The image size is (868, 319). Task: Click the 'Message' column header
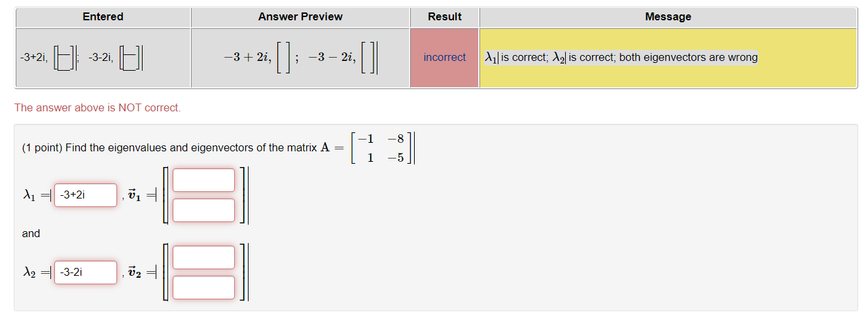tap(668, 17)
